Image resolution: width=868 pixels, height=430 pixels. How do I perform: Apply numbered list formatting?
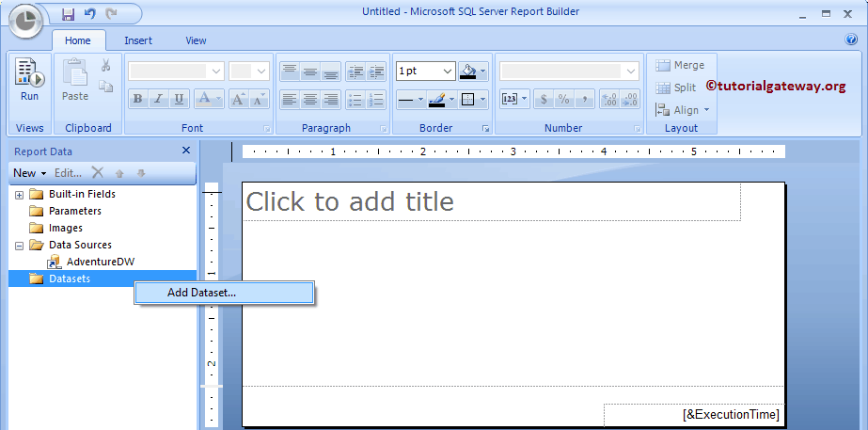coord(376,100)
